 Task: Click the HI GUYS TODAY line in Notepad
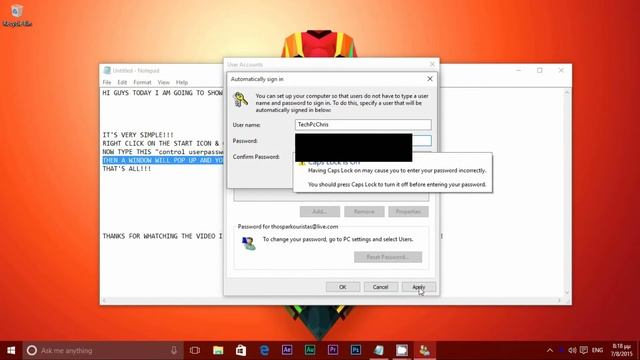pyautogui.click(x=162, y=93)
